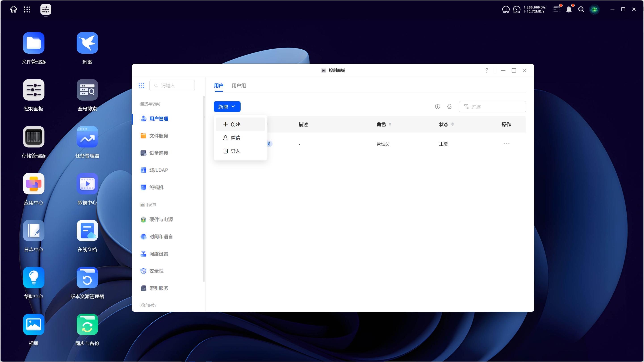Choose 邀请 from the dropdown menu

[x=240, y=138]
